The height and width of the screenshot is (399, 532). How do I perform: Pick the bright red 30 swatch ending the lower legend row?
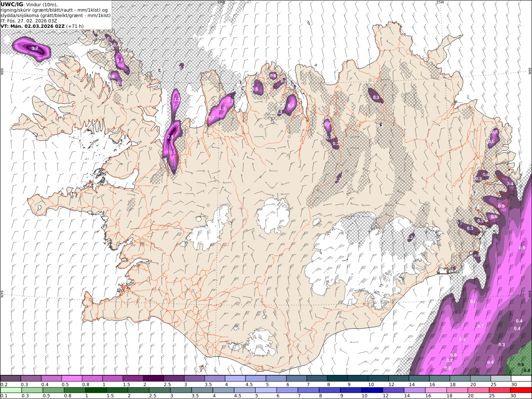click(521, 390)
